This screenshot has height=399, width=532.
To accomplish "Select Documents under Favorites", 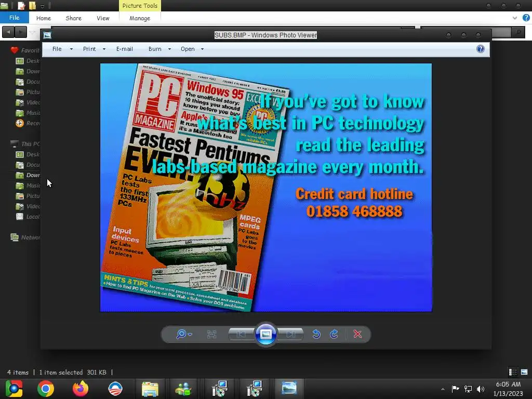I will pyautogui.click(x=28, y=82).
